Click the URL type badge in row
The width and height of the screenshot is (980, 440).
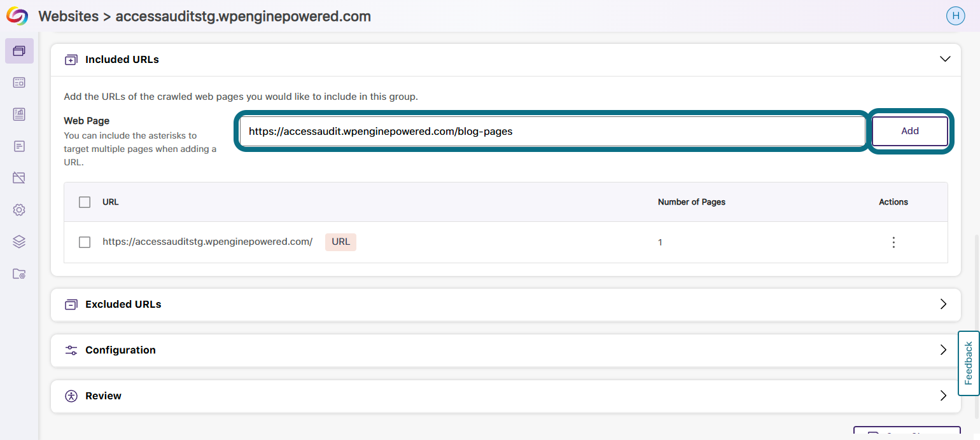340,242
